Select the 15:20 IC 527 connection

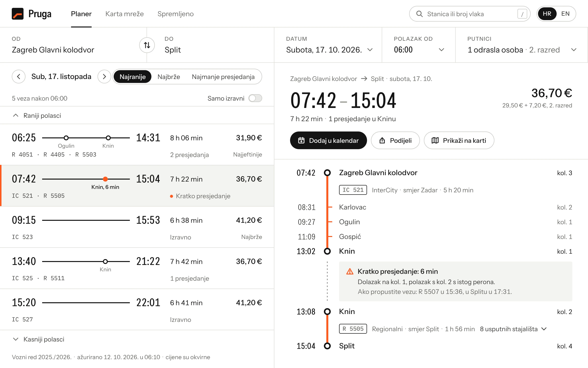(x=137, y=310)
